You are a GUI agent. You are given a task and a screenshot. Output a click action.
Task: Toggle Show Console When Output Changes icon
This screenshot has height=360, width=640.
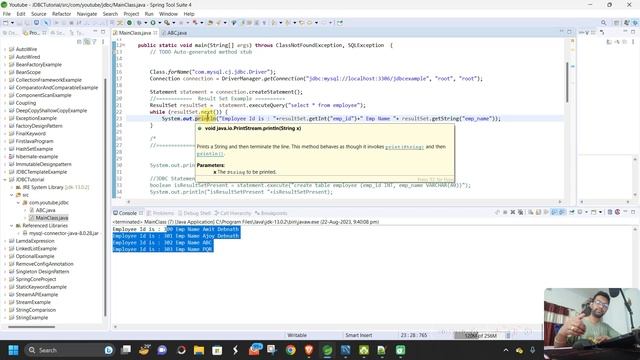click(554, 212)
